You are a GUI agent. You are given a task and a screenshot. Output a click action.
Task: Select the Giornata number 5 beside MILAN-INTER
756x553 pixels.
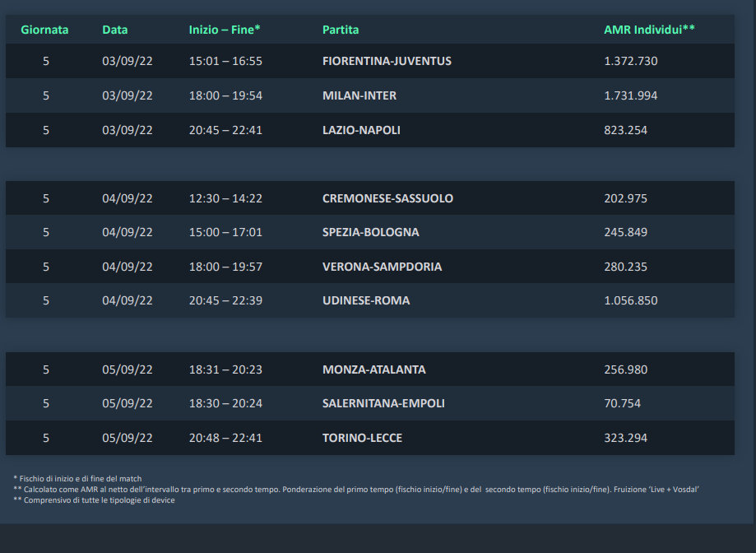(46, 95)
